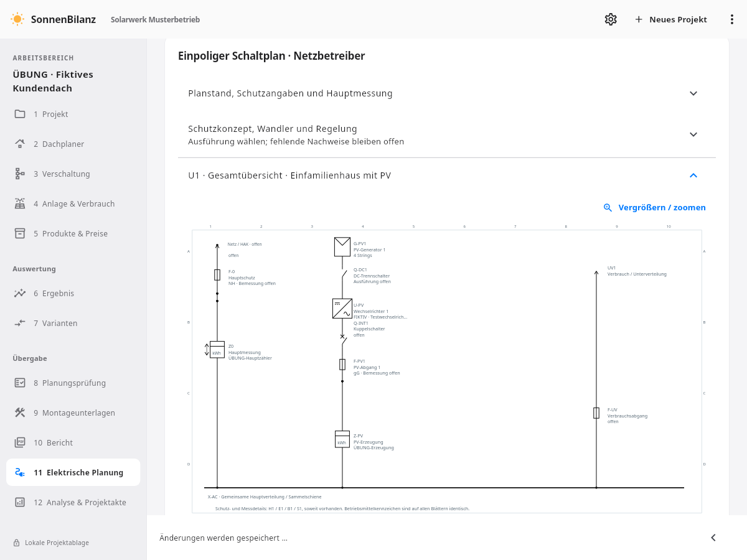Go to 1 Projekt menu item
Viewport: 747px width, 560px height.
click(x=73, y=114)
